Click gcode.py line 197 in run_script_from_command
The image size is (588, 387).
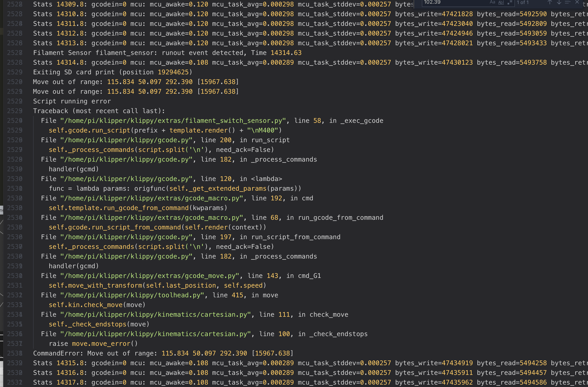[191, 237]
